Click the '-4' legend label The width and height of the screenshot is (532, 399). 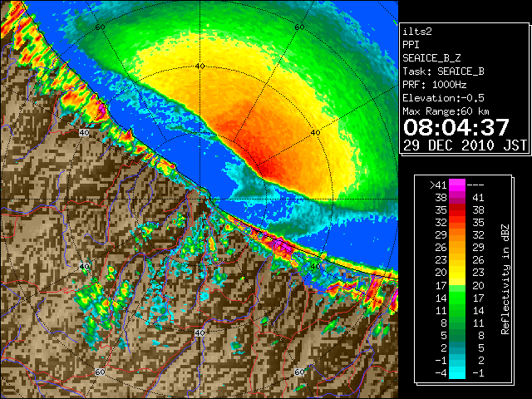[x=441, y=373]
